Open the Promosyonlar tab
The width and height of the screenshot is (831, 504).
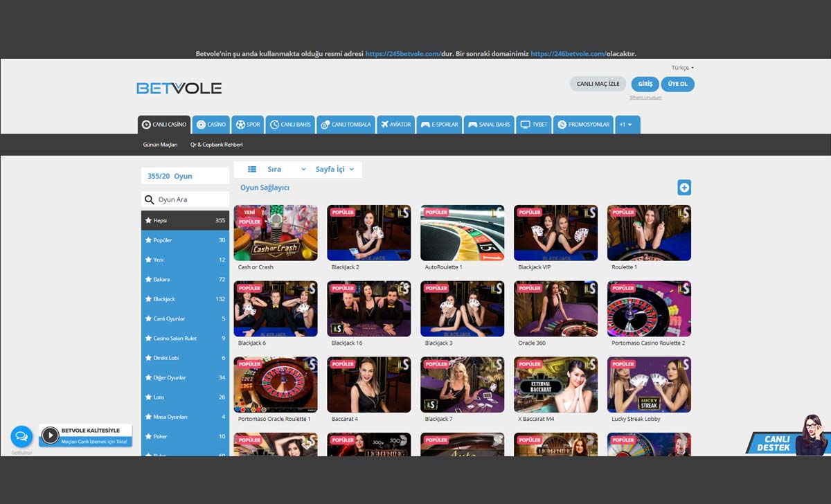(x=583, y=125)
